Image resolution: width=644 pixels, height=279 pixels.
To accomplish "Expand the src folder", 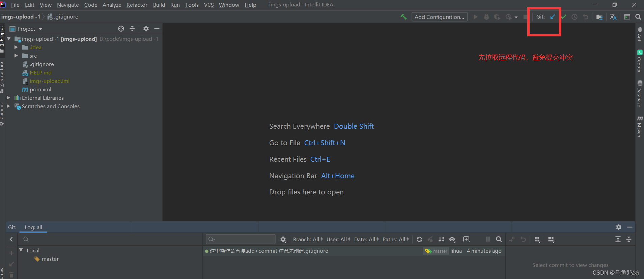I will pyautogui.click(x=16, y=56).
